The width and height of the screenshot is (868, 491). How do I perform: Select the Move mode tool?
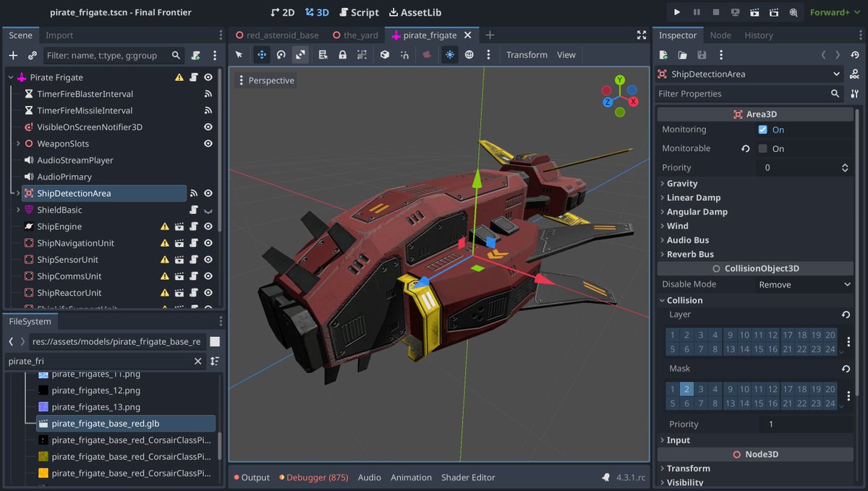coord(261,54)
